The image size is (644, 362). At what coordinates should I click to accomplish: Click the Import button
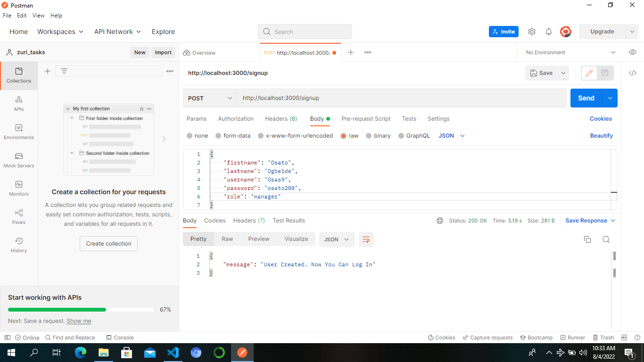pos(163,52)
